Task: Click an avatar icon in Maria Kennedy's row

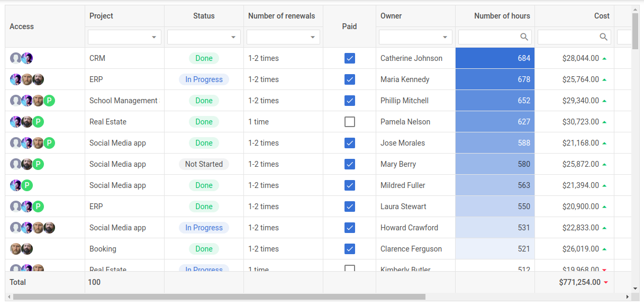Action: [15, 79]
